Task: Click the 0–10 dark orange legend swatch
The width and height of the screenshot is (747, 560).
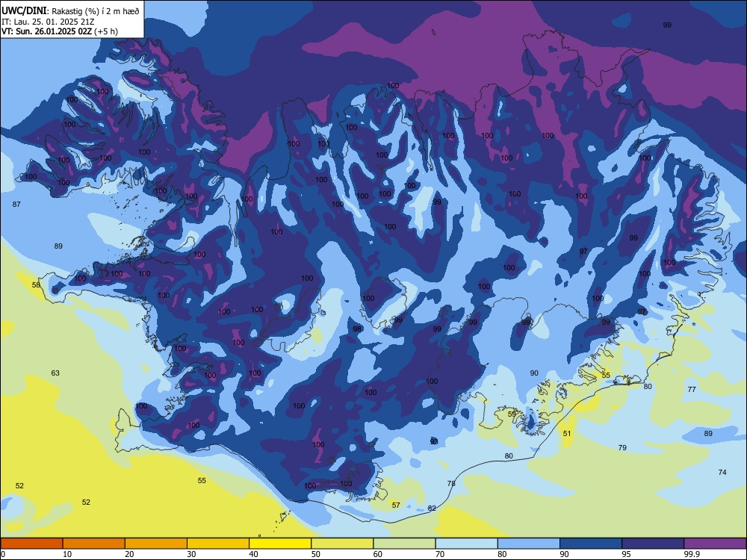Action: pos(31,544)
